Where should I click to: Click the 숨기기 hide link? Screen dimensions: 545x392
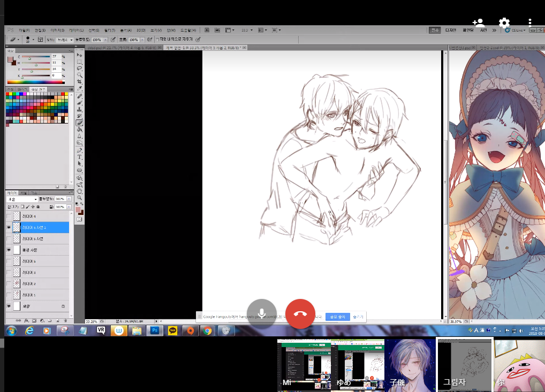point(358,317)
